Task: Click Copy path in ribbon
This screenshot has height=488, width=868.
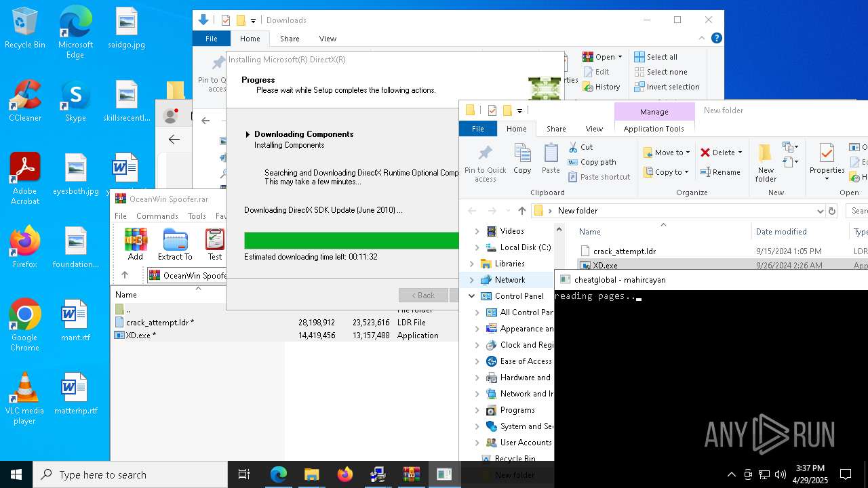Action: tap(592, 162)
